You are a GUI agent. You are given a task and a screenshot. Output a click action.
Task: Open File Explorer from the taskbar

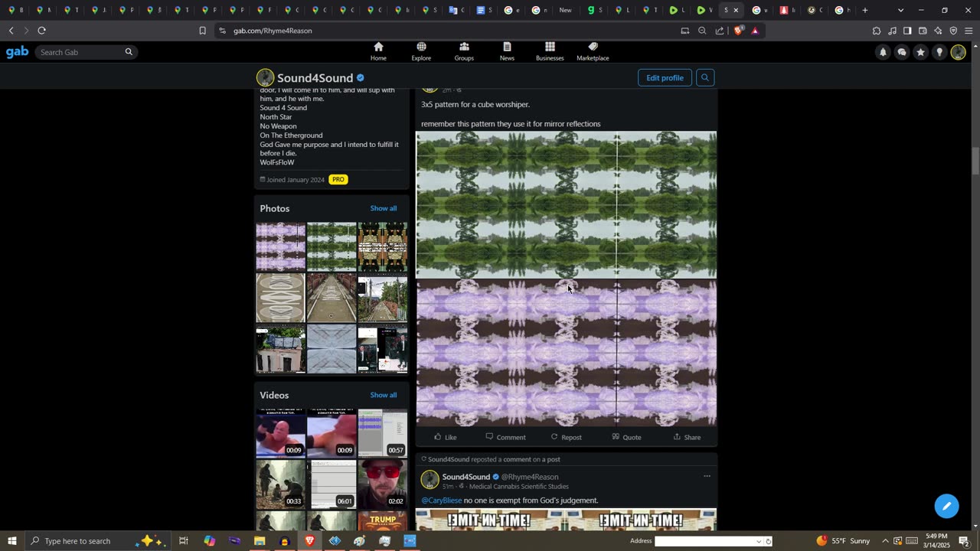coord(260,541)
